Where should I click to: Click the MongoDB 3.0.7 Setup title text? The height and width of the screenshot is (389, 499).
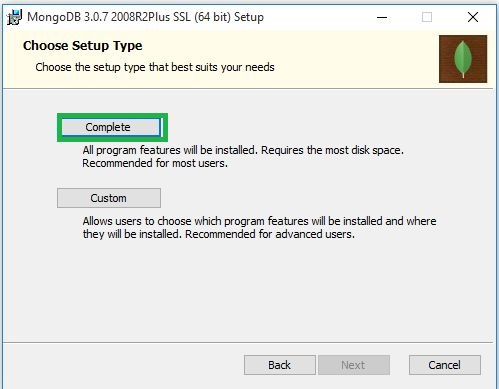[145, 17]
